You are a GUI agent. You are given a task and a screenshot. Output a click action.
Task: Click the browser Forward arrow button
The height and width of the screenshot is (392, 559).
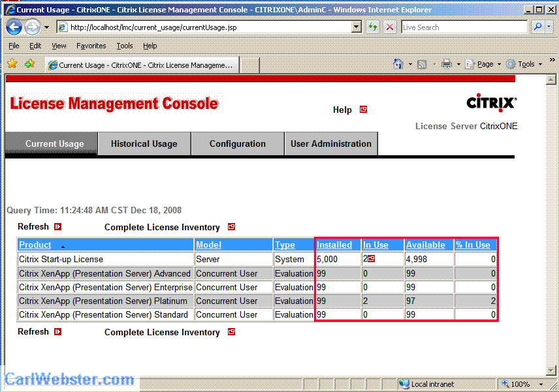(x=33, y=27)
